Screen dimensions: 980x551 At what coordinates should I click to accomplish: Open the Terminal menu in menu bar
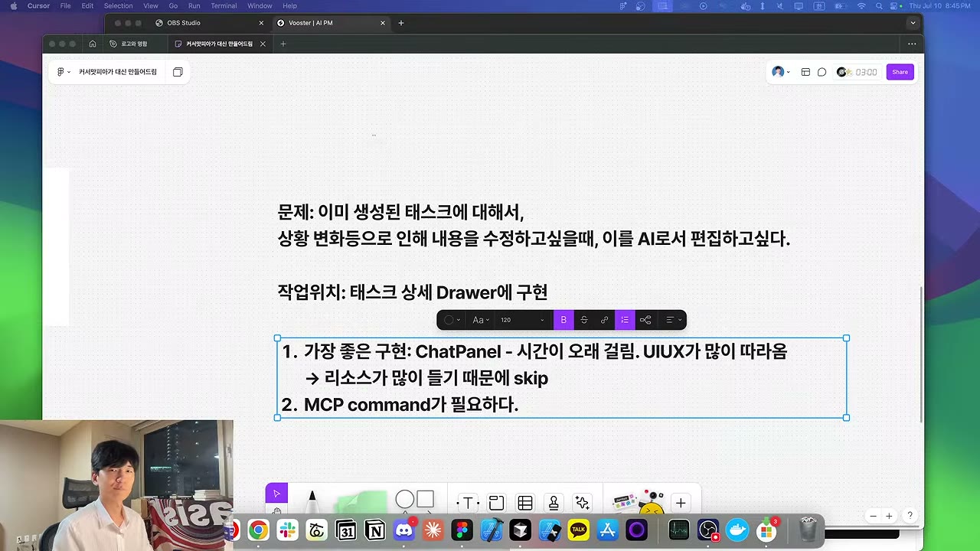point(224,6)
